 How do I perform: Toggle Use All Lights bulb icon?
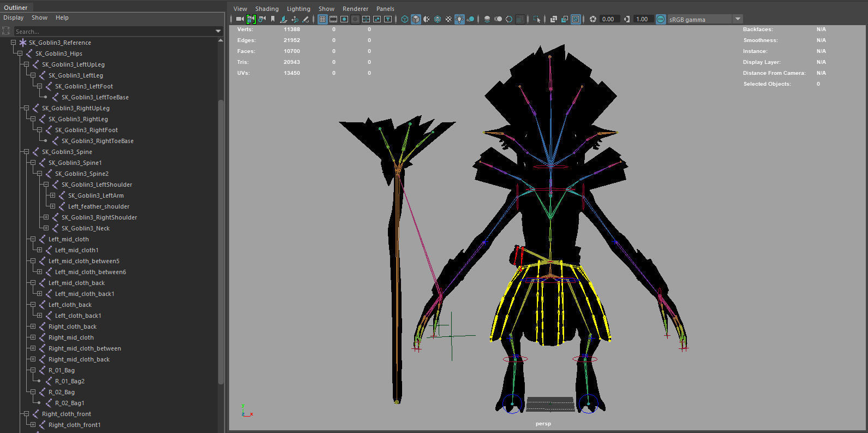click(x=459, y=19)
